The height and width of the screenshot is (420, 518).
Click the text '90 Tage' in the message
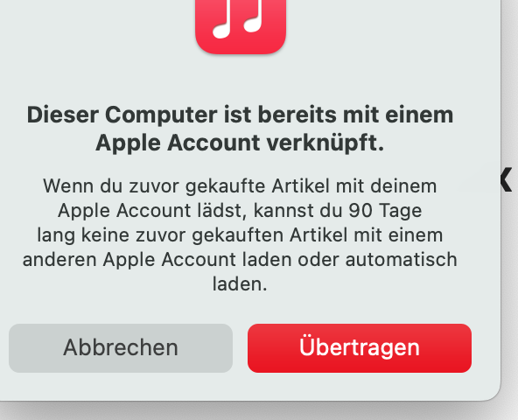coord(385,211)
